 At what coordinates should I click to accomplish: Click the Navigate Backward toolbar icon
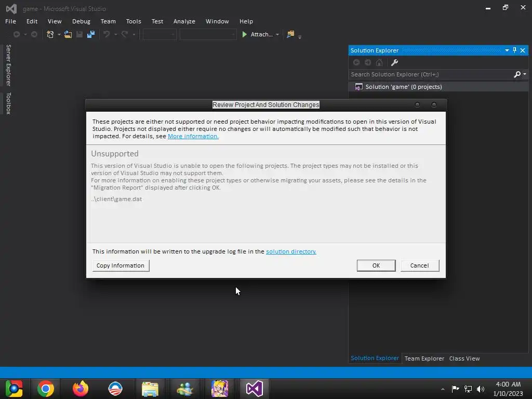[x=16, y=34]
